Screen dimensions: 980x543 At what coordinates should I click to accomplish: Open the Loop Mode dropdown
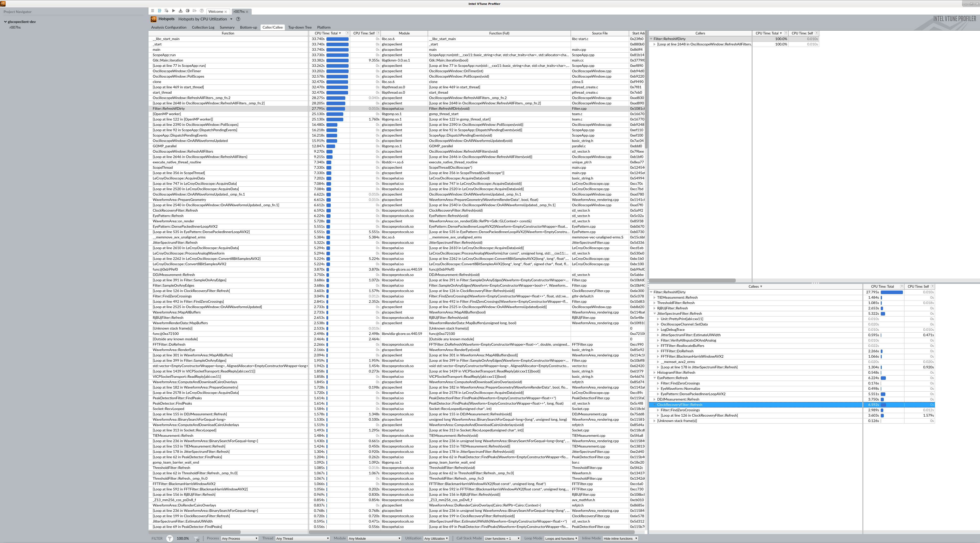click(x=561, y=538)
